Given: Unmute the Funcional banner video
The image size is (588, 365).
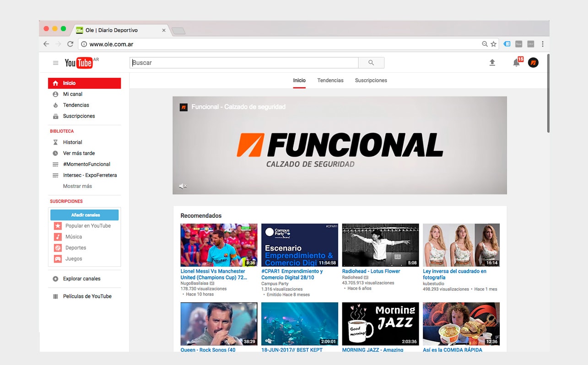Looking at the screenshot, I should [183, 186].
